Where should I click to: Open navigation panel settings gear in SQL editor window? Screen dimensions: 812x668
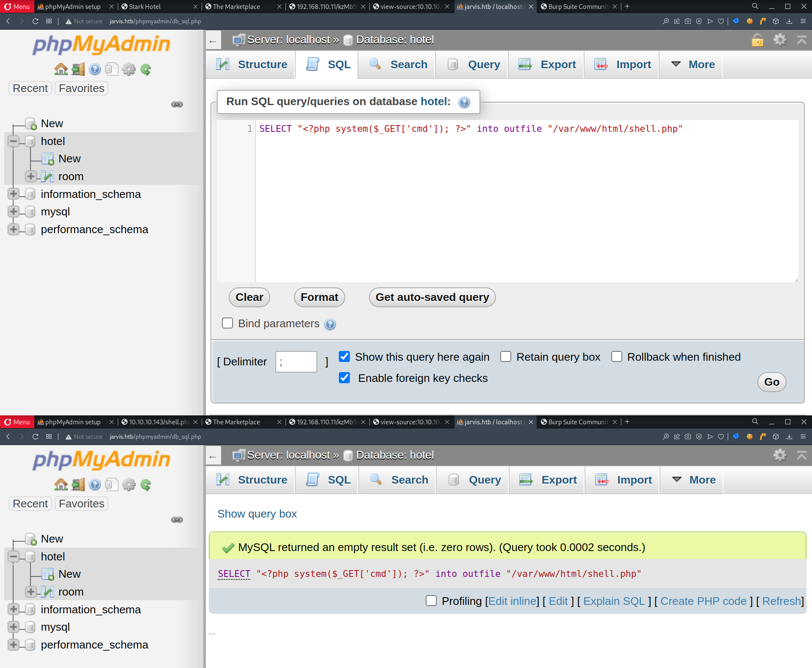(129, 69)
